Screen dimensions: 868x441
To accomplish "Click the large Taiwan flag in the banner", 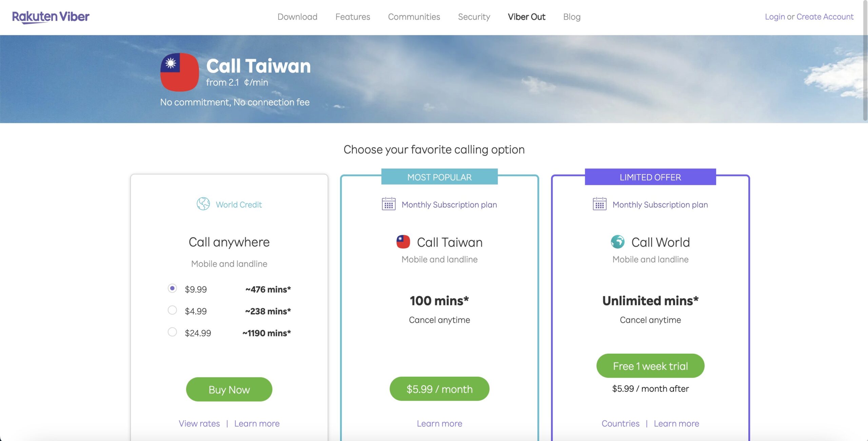I will click(179, 72).
